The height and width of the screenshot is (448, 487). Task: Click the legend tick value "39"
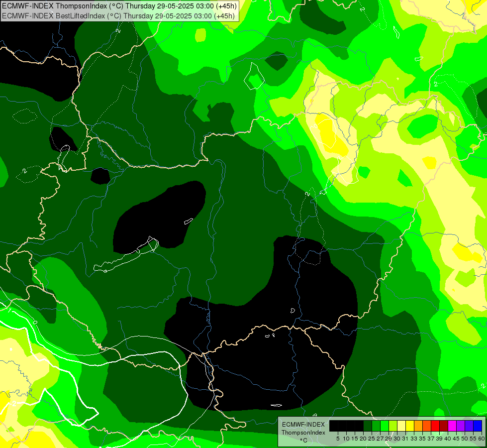pos(439,439)
